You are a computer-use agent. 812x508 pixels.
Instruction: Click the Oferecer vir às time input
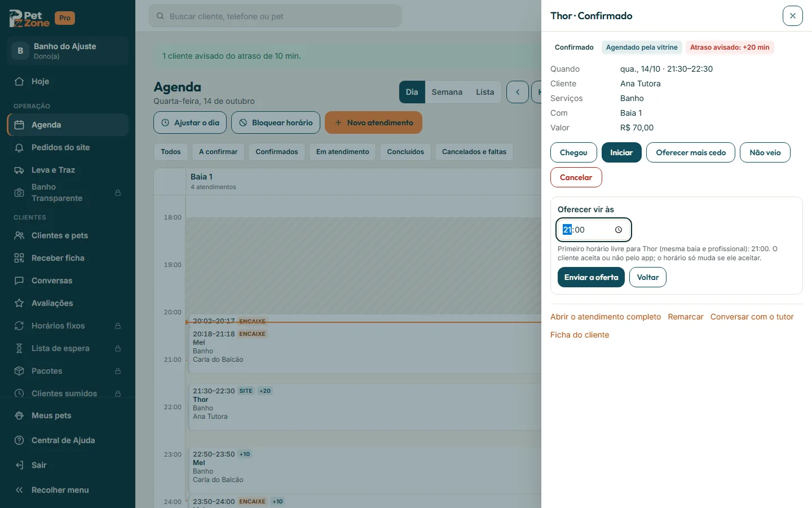pyautogui.click(x=594, y=230)
